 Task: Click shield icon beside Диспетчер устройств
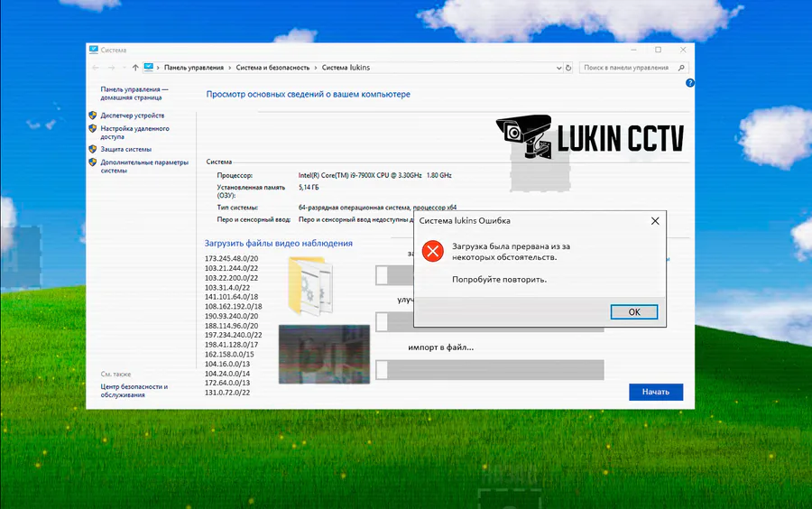(93, 115)
